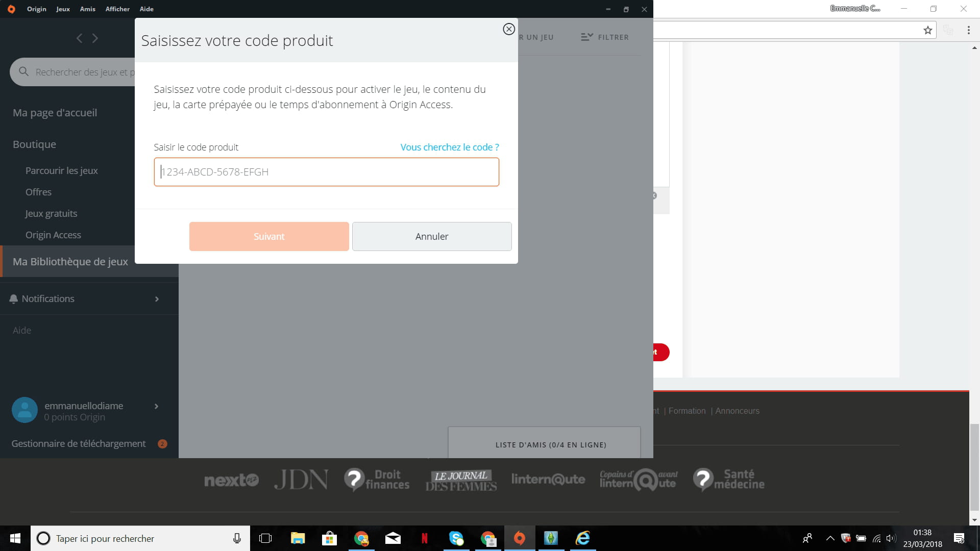Screen dimensions: 980x551
Task: Open the Mail app from the taskbar
Action: pyautogui.click(x=393, y=538)
